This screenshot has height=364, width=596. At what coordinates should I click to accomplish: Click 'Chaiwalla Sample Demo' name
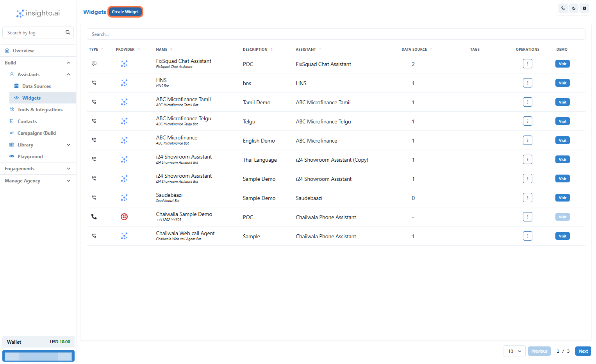pyautogui.click(x=184, y=214)
